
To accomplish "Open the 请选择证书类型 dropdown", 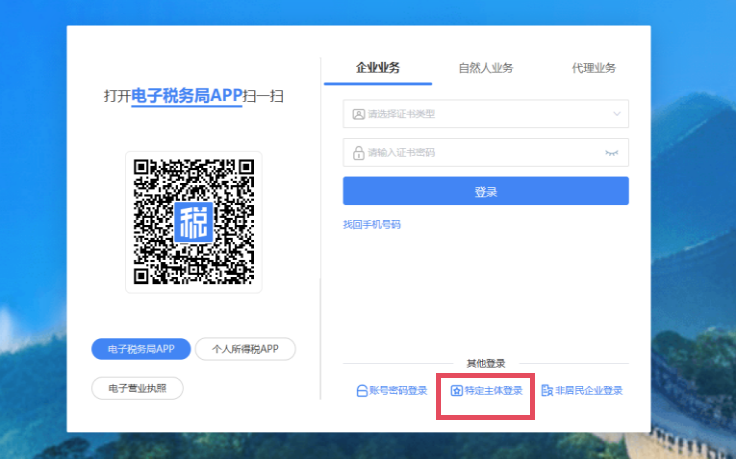I will click(x=480, y=114).
